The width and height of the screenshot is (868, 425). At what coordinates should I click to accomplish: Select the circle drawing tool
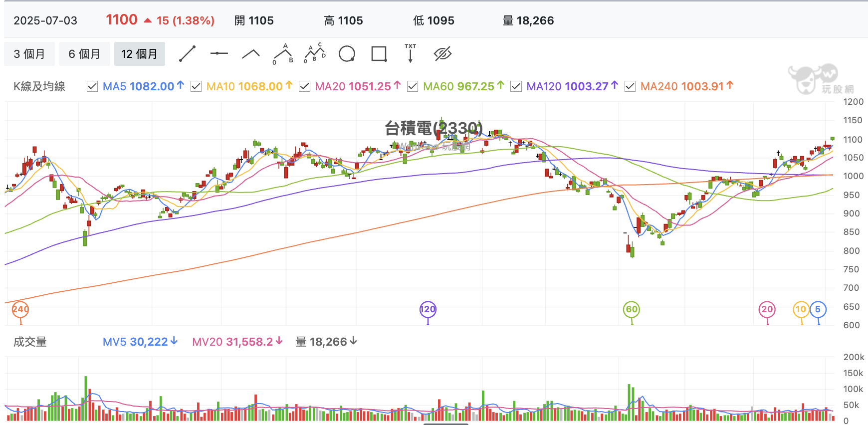click(x=347, y=54)
